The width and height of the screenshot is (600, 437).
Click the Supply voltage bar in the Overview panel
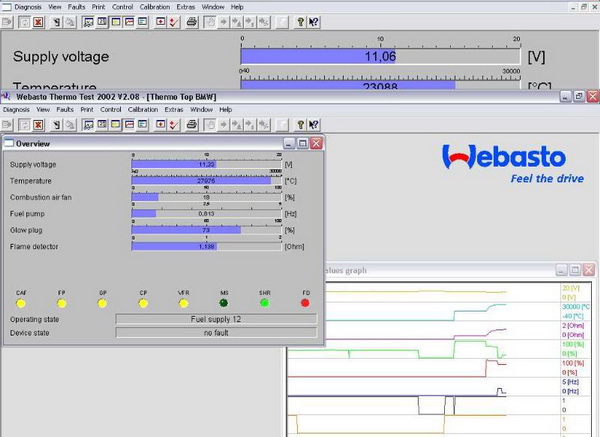[x=207, y=165]
